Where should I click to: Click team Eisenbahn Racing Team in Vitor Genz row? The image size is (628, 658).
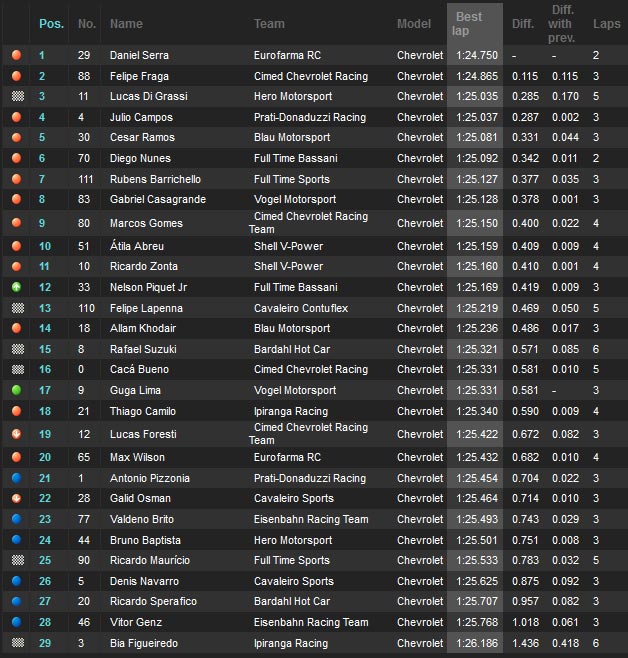(311, 622)
